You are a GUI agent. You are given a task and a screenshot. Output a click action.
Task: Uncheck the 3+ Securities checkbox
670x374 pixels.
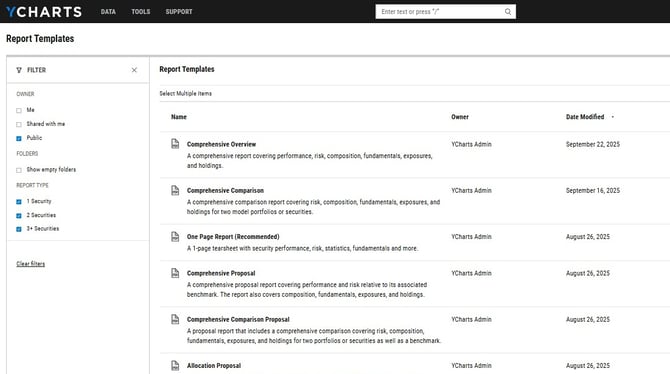pos(19,229)
